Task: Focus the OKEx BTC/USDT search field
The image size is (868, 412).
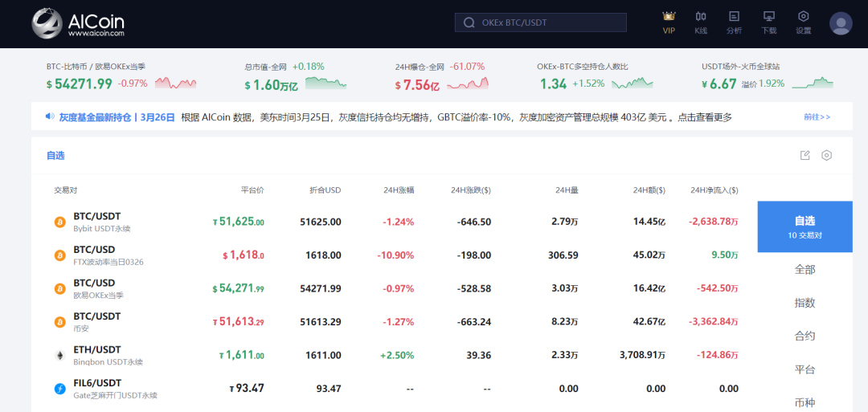Action: click(541, 22)
